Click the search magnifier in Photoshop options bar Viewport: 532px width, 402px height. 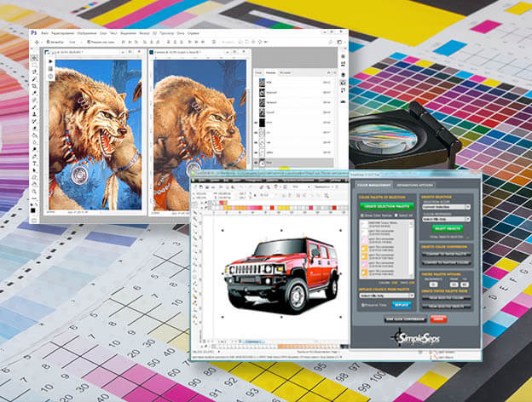click(331, 42)
